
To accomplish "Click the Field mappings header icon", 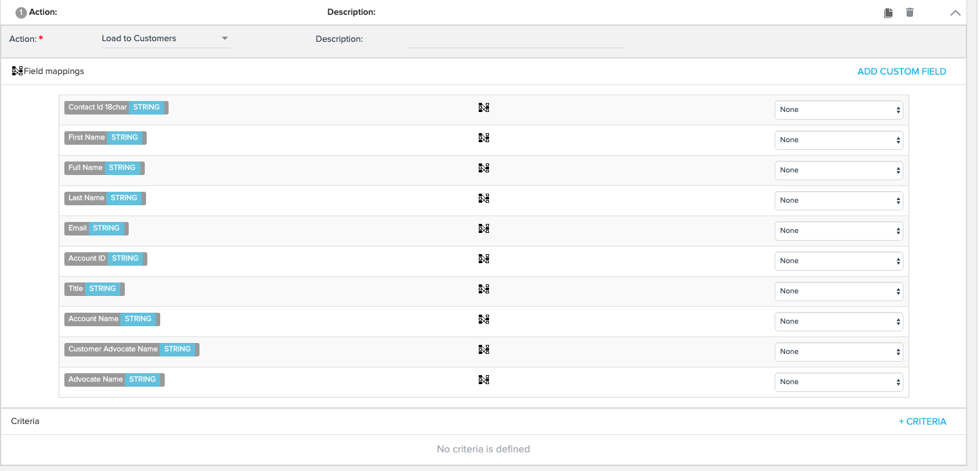I will (17, 71).
